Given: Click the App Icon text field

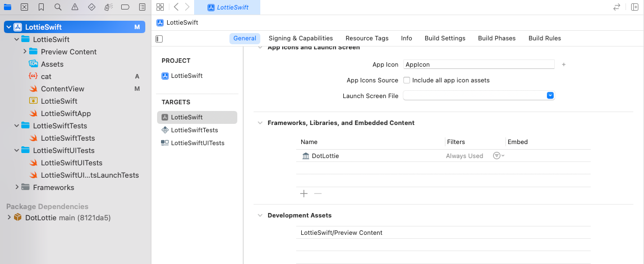Looking at the screenshot, I should [479, 64].
